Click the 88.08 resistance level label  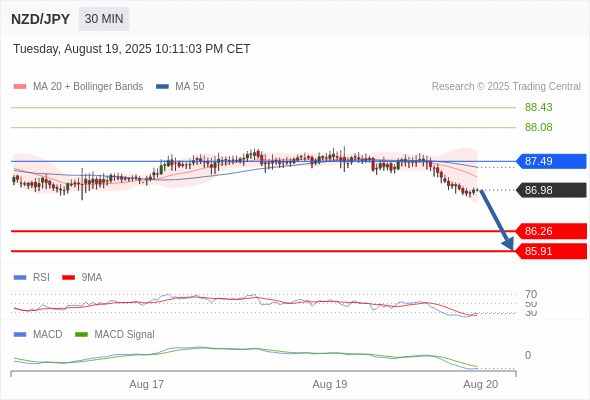click(538, 127)
